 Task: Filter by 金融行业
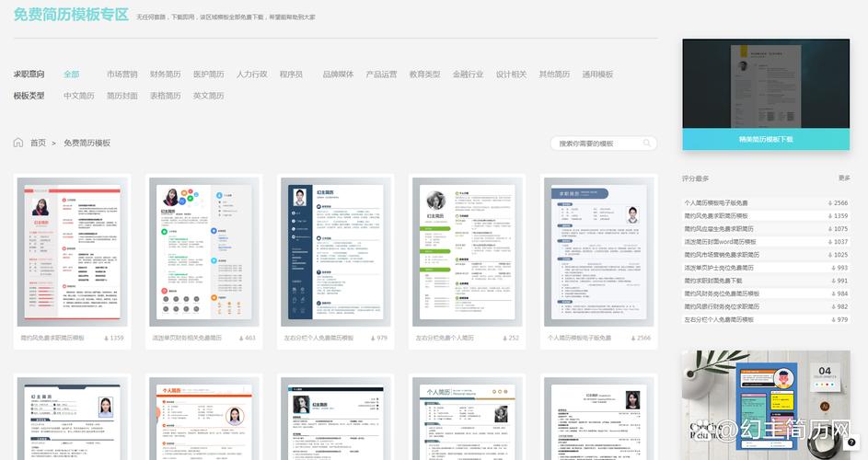point(468,75)
